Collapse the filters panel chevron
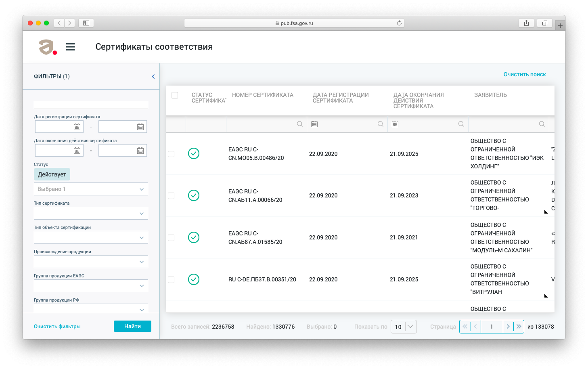588x369 pixels. tap(153, 76)
